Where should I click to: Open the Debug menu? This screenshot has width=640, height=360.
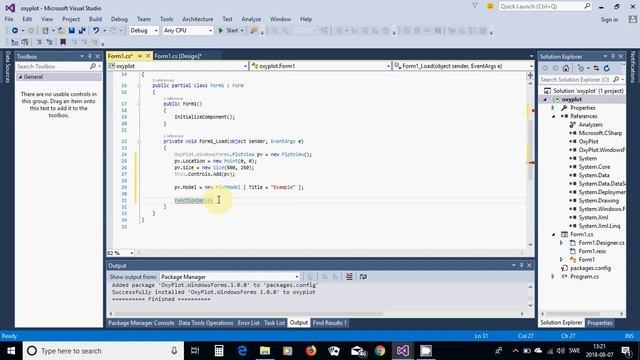tap(119, 19)
